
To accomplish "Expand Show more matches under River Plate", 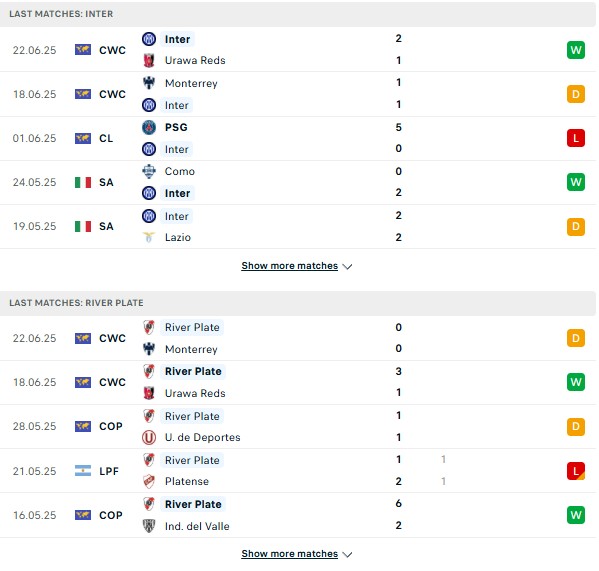I will 290,554.
